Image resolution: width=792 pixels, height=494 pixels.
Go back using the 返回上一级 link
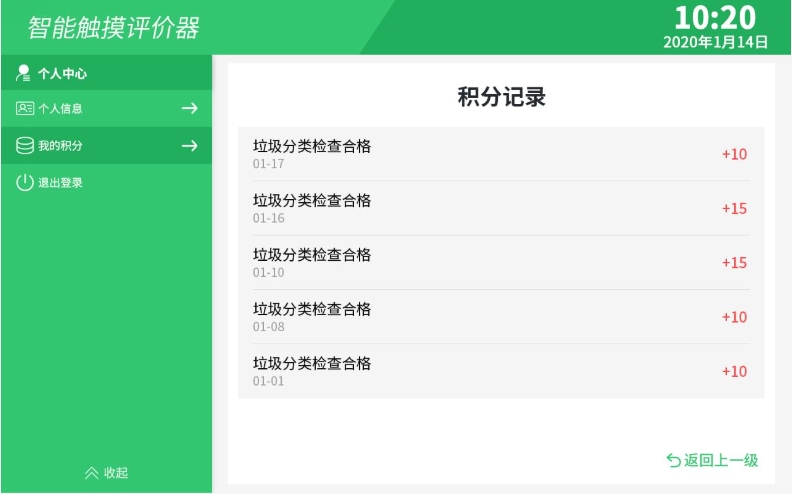pos(721,460)
